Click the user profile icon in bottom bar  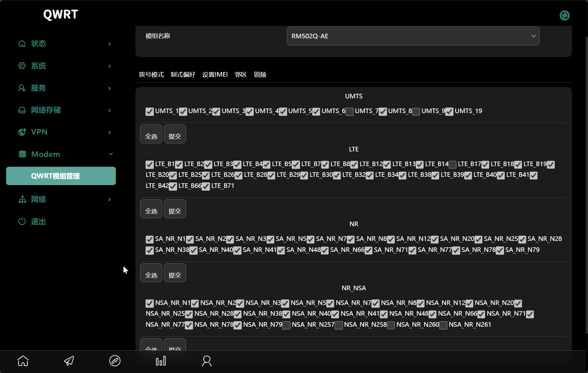(207, 361)
